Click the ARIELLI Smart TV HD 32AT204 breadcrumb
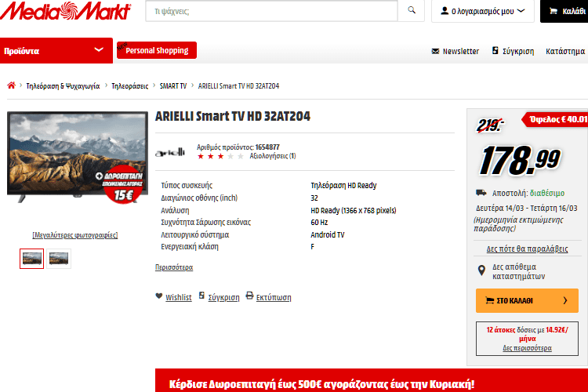This screenshot has width=588, height=392. coord(238,86)
